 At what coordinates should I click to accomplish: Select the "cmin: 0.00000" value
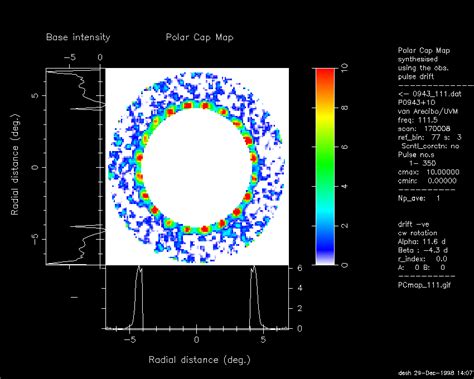[427, 181]
